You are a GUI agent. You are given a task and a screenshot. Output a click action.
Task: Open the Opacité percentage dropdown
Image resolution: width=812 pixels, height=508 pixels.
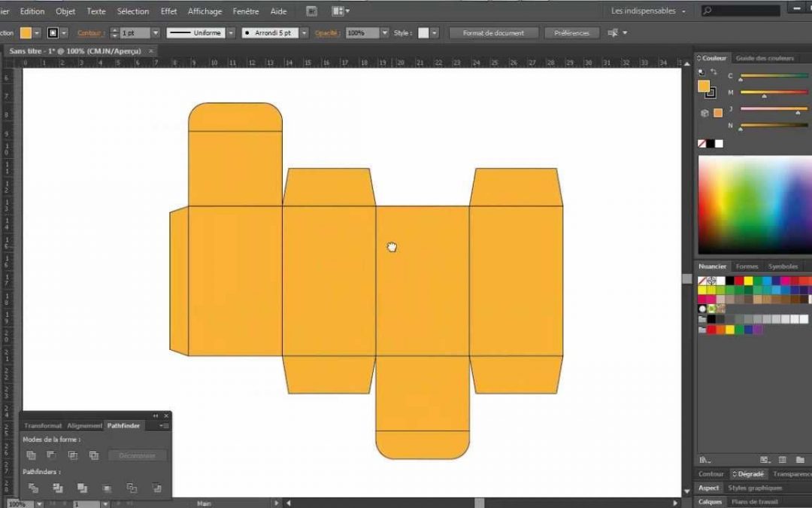(x=384, y=33)
